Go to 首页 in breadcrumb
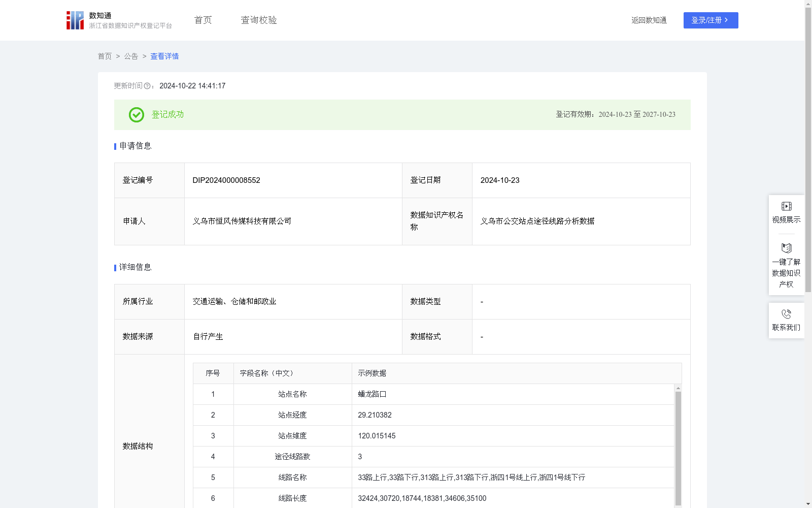The width and height of the screenshot is (812, 508). coord(105,56)
